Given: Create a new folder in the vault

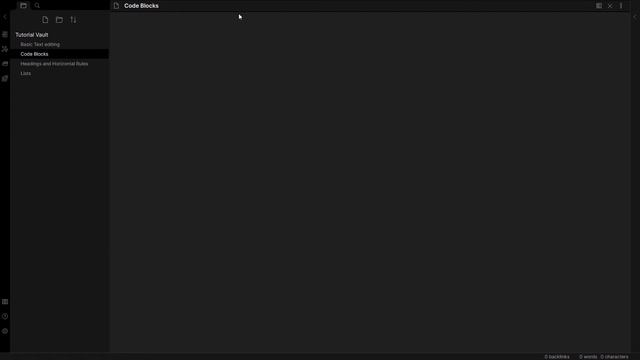Looking at the screenshot, I should coord(59,20).
